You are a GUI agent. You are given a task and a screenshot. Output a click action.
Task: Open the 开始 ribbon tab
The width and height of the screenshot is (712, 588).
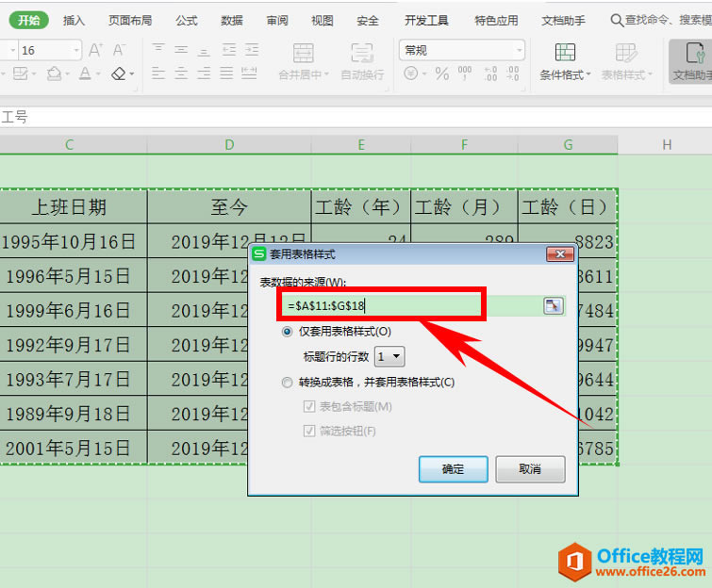point(28,21)
